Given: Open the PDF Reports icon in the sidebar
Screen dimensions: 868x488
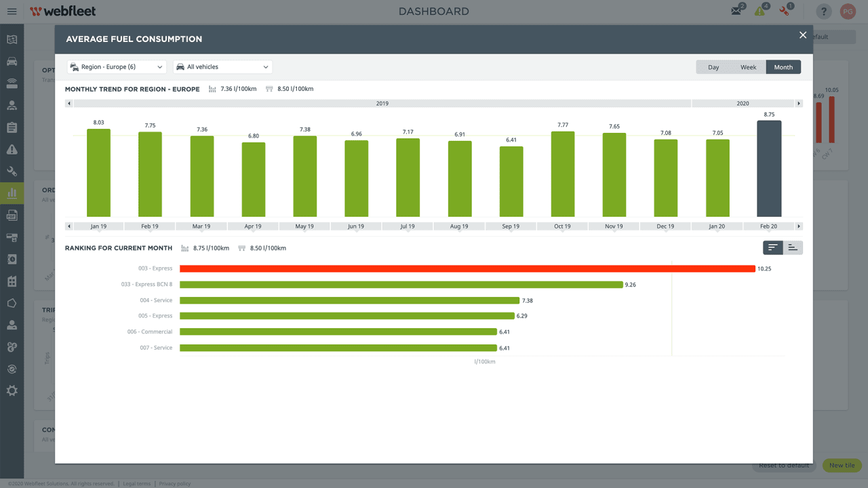Looking at the screenshot, I should point(12,216).
